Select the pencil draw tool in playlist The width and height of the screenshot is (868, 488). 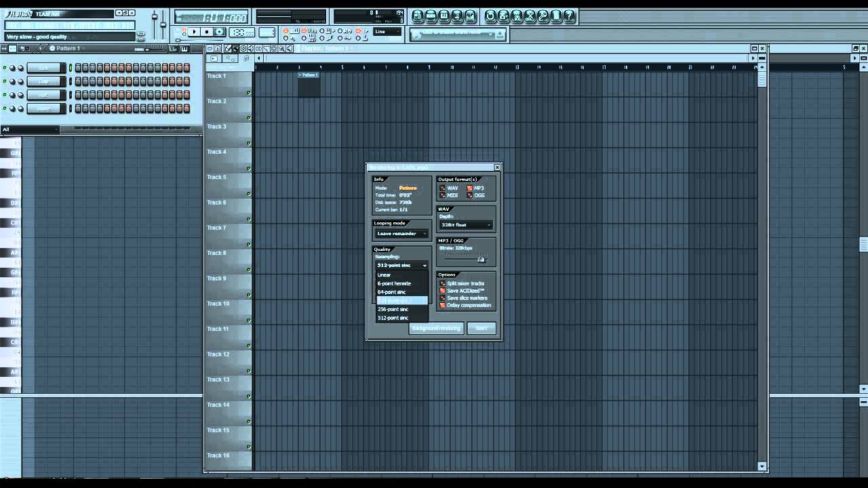pos(228,49)
